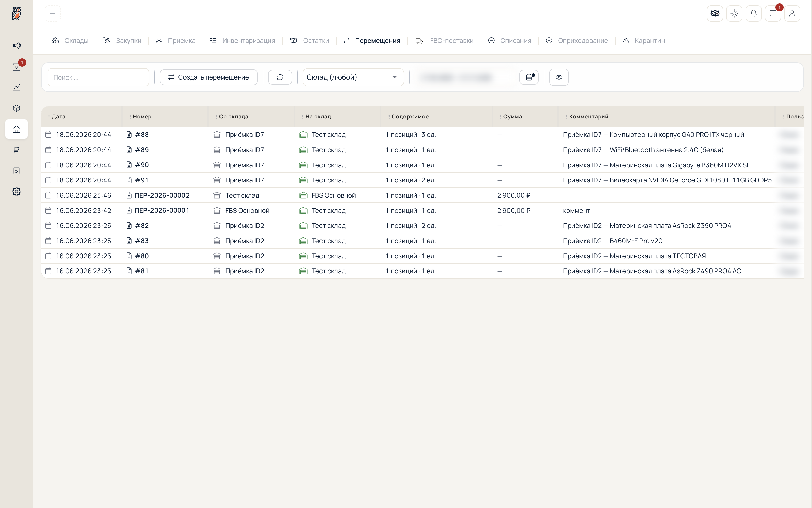
Task: Switch to the Карантин tab
Action: click(x=644, y=41)
